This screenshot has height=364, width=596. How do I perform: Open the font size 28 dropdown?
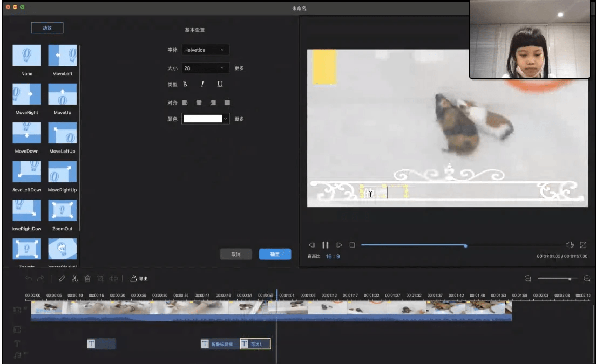pyautogui.click(x=206, y=68)
